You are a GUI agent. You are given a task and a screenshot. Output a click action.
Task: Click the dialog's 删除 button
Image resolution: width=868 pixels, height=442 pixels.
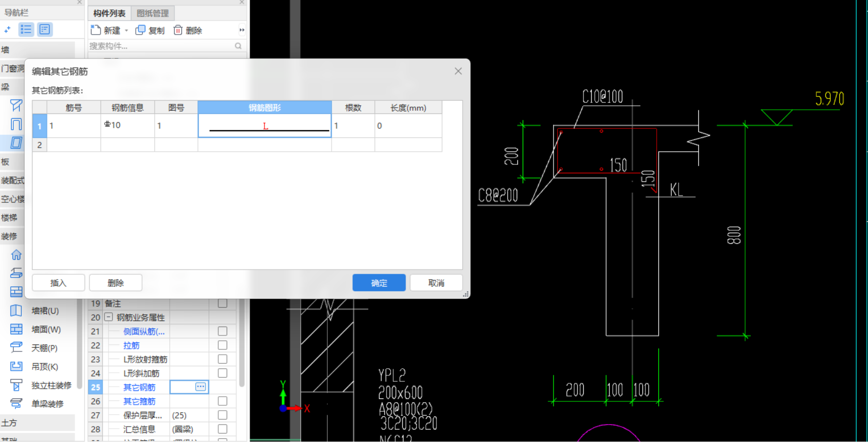tap(115, 283)
